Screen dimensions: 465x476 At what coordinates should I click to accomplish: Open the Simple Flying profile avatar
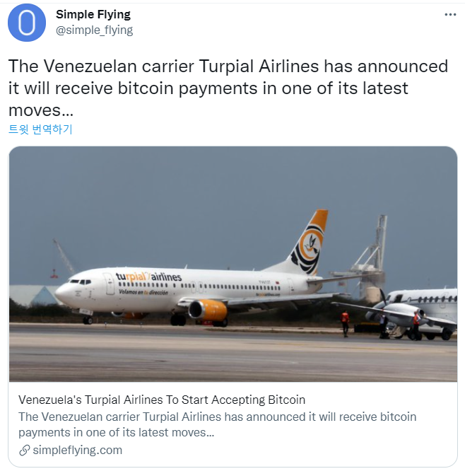pos(27,23)
